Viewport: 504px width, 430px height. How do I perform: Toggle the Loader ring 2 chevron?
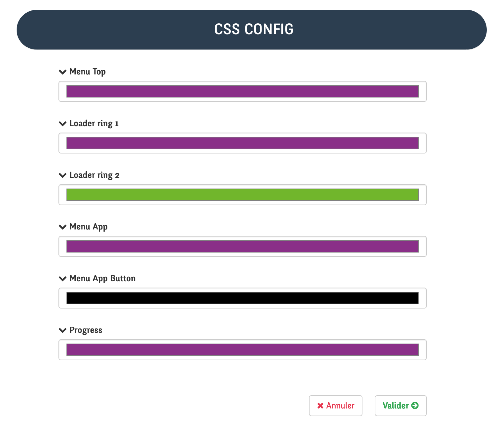62,175
